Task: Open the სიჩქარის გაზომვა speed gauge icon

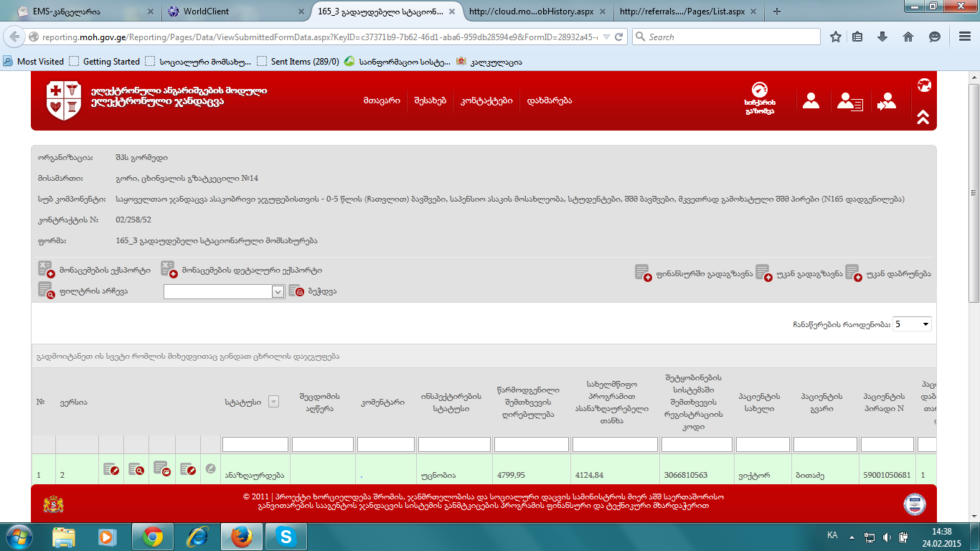Action: (759, 98)
